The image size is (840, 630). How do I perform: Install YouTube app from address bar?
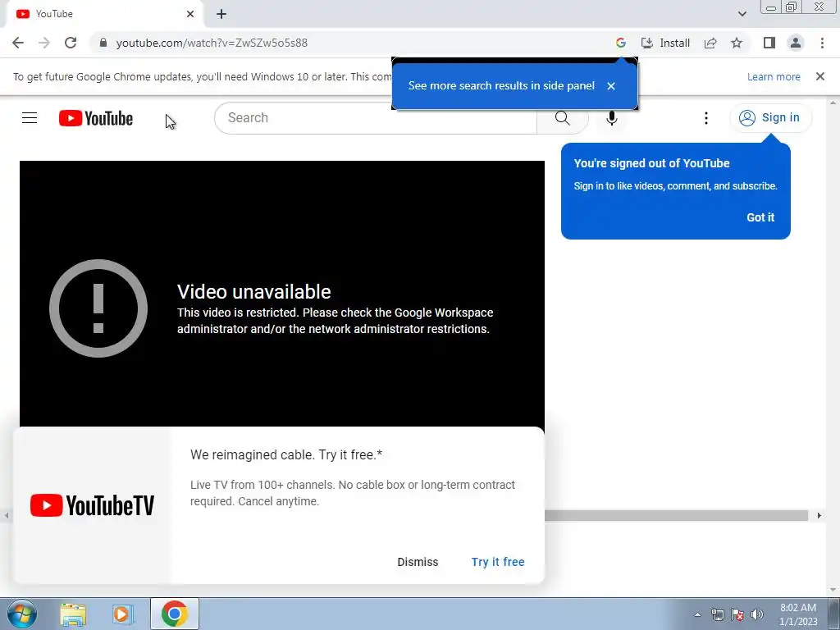(666, 43)
